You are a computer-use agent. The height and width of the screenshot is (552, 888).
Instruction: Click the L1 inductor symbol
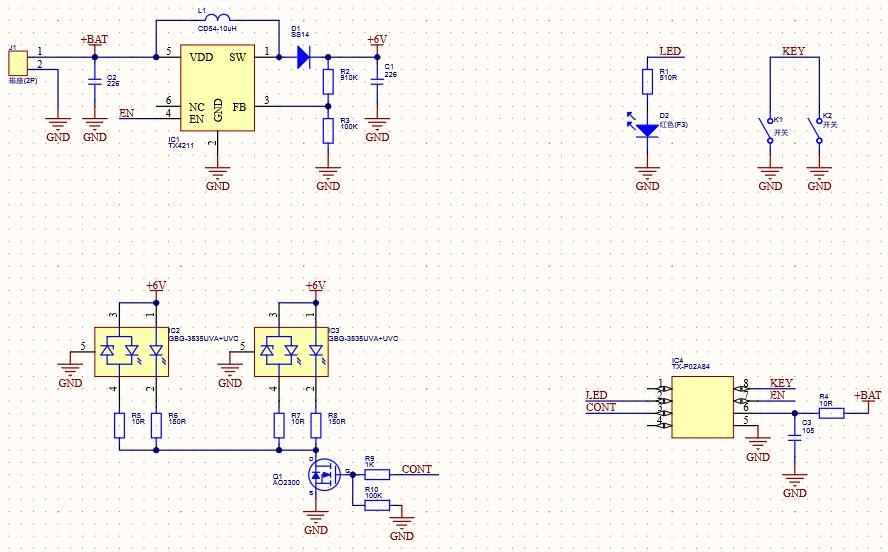pyautogui.click(x=215, y=19)
